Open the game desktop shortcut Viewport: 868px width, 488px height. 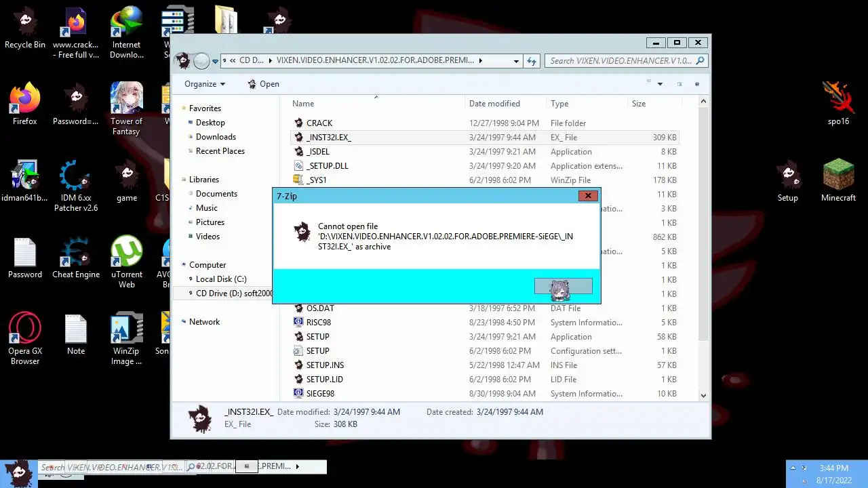127,182
